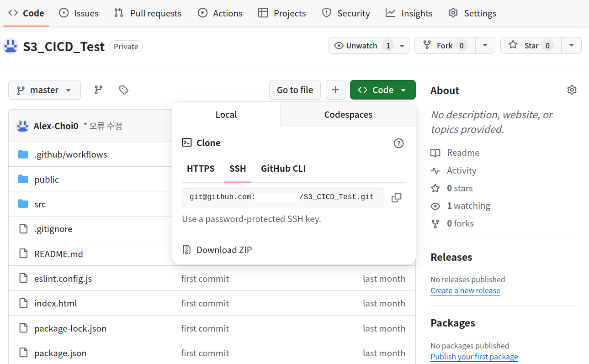
Task: Open the README.md file
Action: tap(58, 253)
